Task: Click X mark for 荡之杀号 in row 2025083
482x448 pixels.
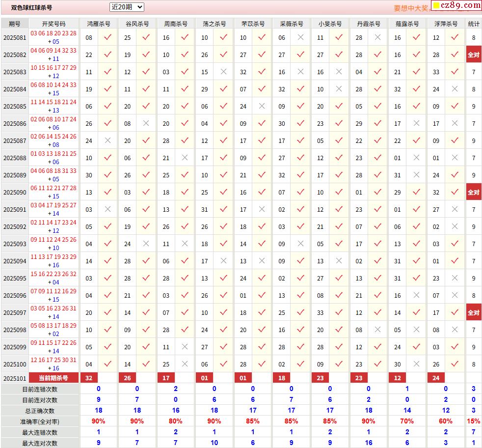Action: pyautogui.click(x=223, y=72)
